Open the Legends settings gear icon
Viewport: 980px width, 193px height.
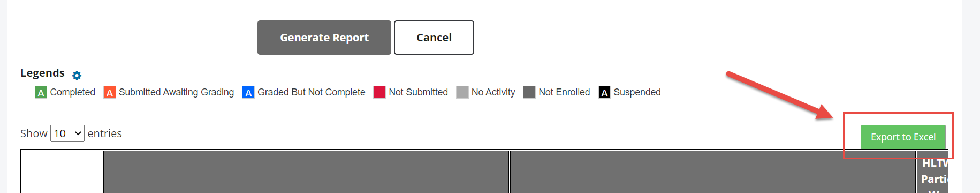click(77, 76)
